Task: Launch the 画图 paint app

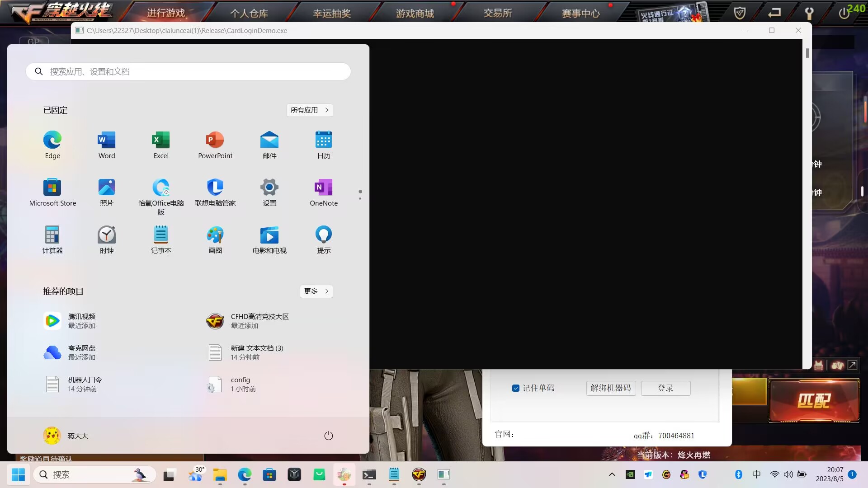Action: (x=215, y=240)
